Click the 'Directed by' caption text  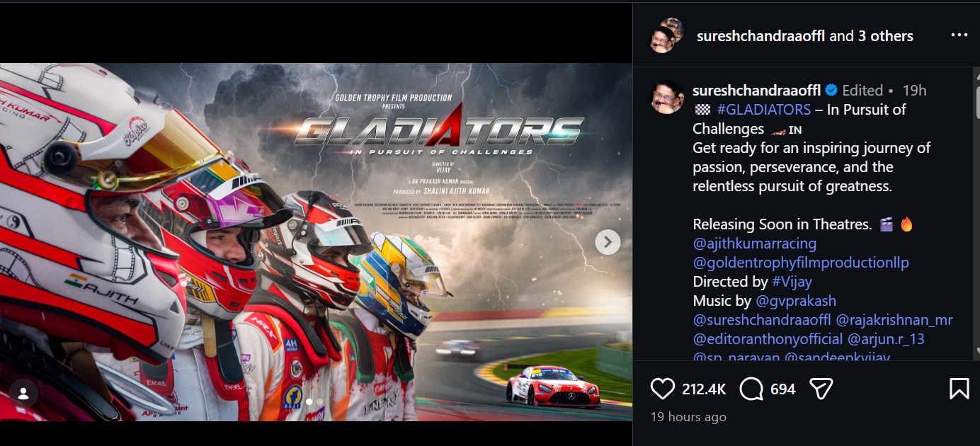tap(730, 282)
